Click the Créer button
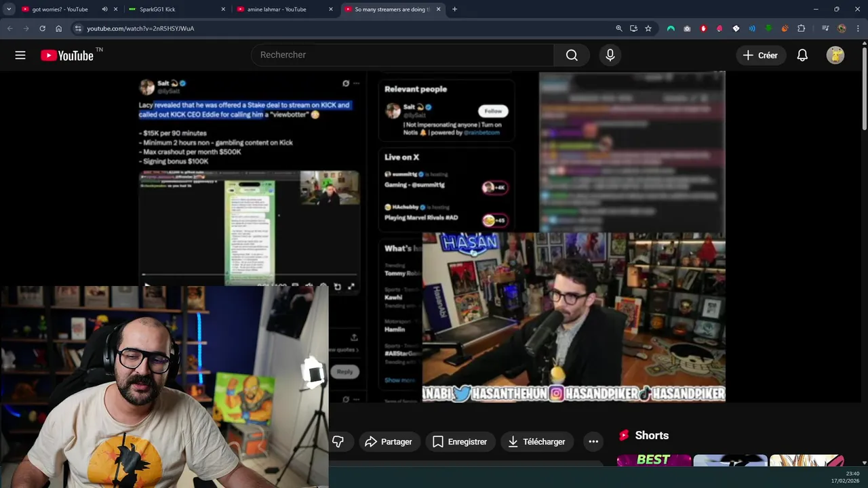The height and width of the screenshot is (488, 868). pos(760,56)
